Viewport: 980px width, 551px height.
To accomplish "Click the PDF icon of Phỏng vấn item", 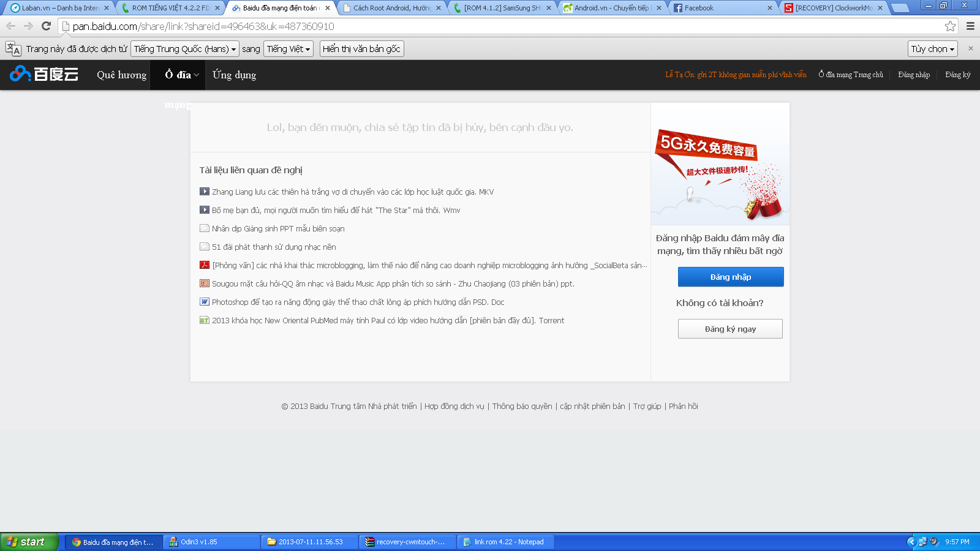I will coord(205,265).
